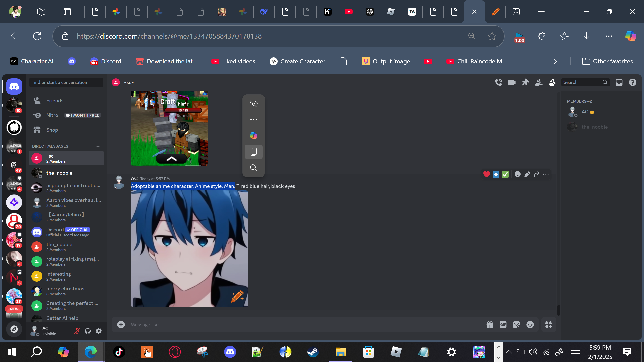Image resolution: width=644 pixels, height=362 pixels.
Task: Open the sticker picker
Action: pos(516,325)
